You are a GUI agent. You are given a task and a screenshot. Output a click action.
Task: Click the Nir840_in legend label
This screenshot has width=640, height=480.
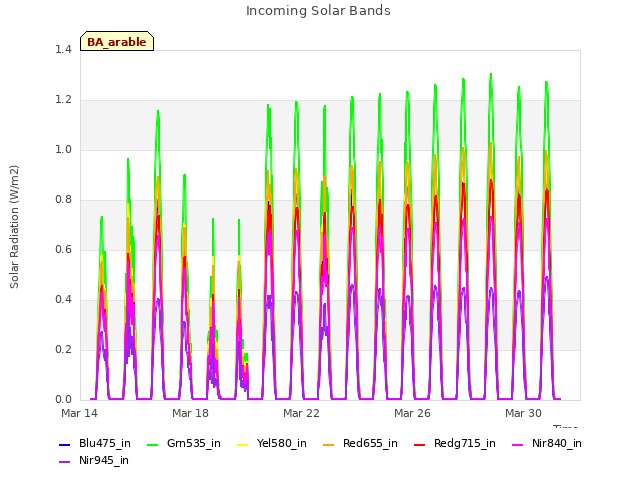557,444
